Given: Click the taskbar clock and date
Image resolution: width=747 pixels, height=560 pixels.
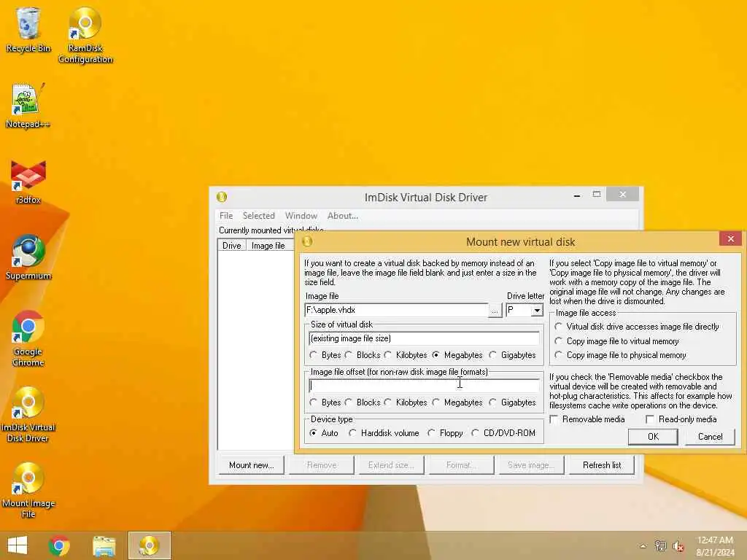Looking at the screenshot, I should pos(715,546).
